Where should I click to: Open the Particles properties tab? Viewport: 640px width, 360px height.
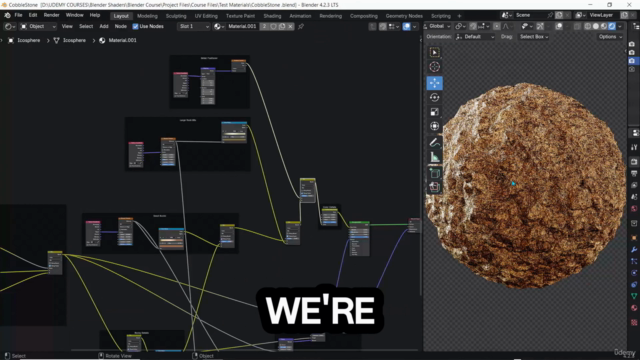click(x=634, y=261)
